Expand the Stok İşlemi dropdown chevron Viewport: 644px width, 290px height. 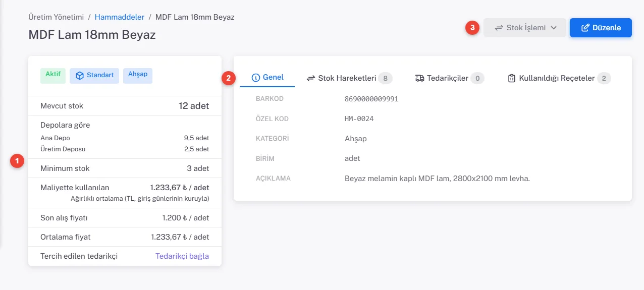[554, 28]
